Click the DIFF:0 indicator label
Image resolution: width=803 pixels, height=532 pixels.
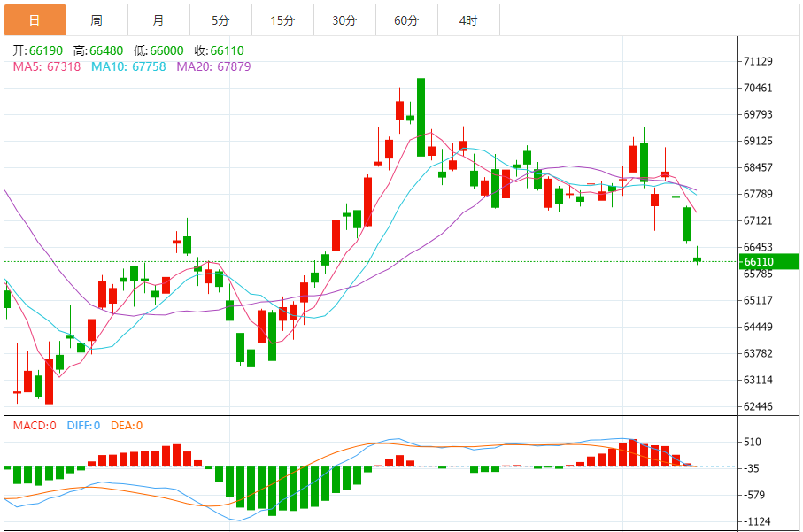click(x=83, y=426)
